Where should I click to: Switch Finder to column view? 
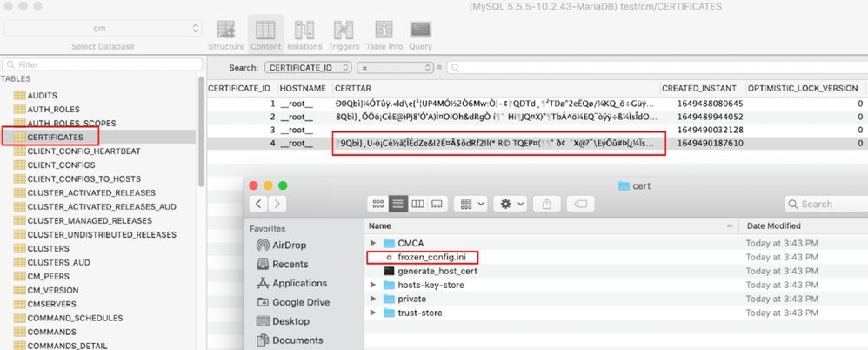tap(417, 204)
